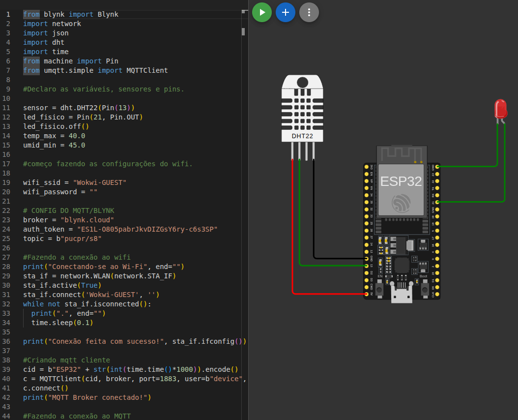This screenshot has width=518, height=420.
Task: Place cursor in the auth_token string value
Action: 147,229
